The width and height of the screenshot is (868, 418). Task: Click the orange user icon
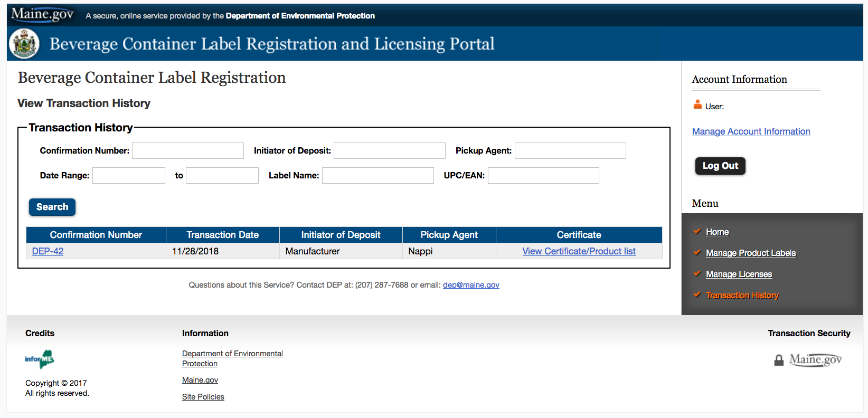(697, 104)
